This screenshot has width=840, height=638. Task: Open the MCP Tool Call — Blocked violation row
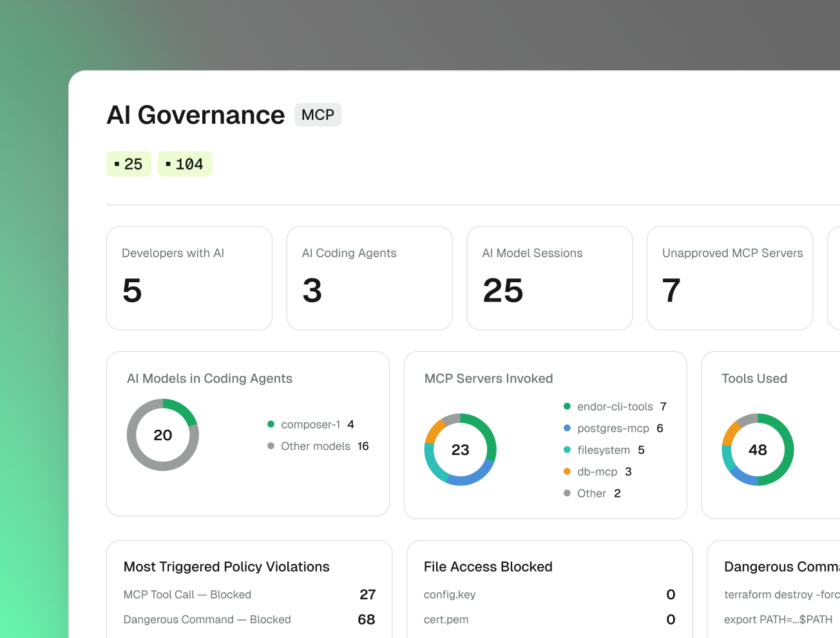[x=249, y=595]
